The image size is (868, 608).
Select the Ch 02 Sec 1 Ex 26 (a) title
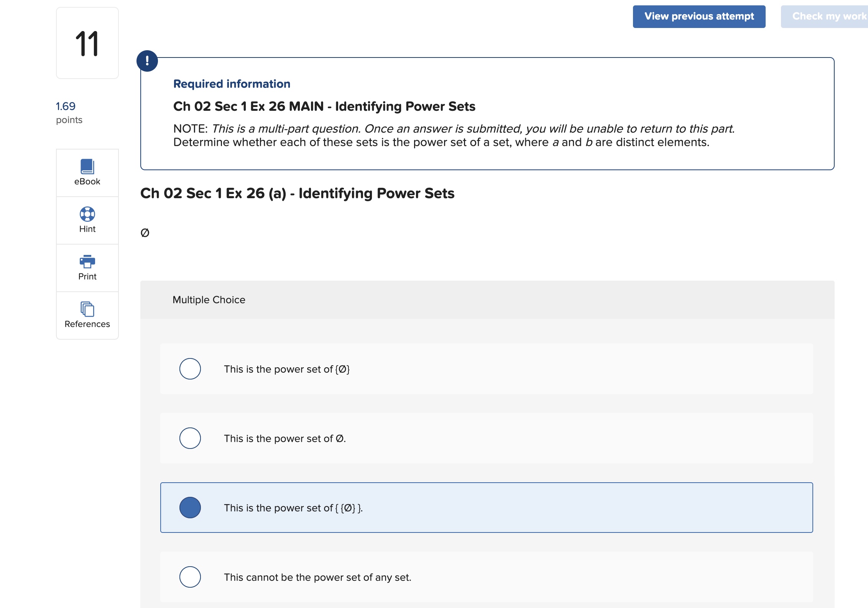[298, 194]
